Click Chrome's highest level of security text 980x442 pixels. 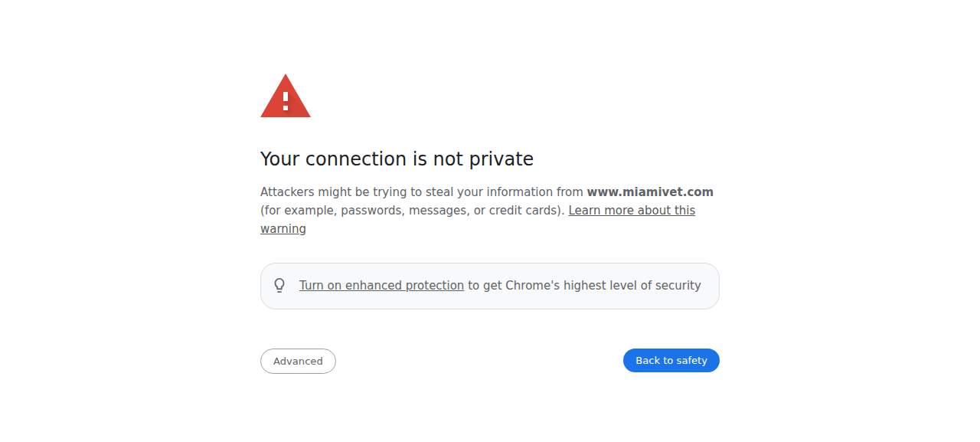[603, 286]
